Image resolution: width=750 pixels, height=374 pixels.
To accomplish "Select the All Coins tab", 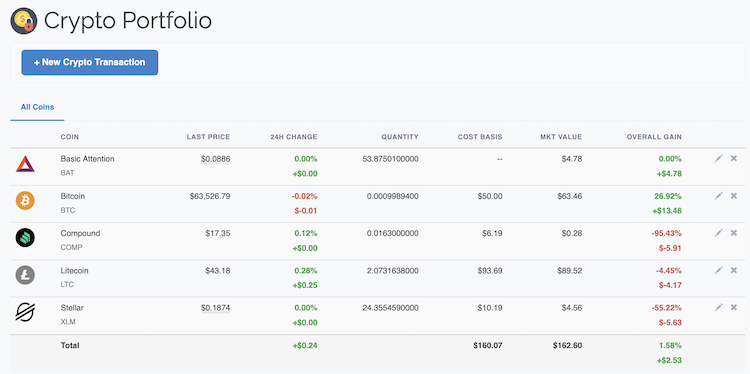I will [37, 107].
